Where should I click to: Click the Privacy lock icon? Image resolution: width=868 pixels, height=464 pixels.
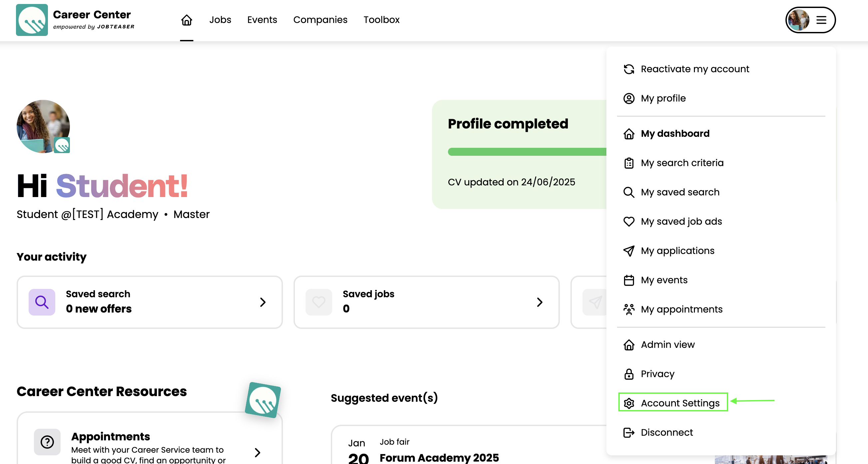[629, 374]
